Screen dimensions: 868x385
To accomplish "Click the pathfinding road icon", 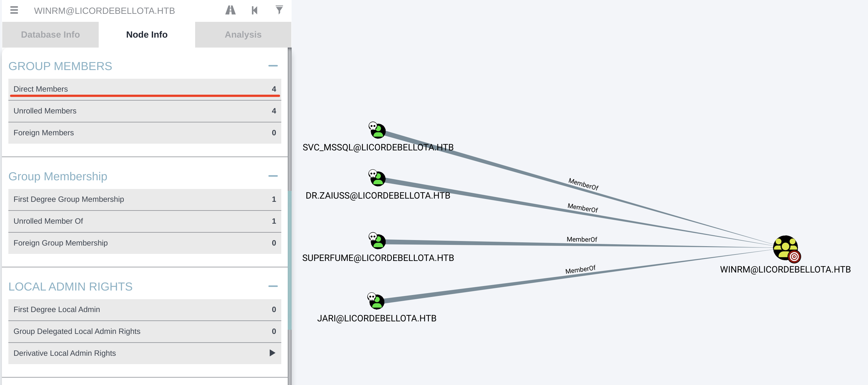I will point(230,10).
